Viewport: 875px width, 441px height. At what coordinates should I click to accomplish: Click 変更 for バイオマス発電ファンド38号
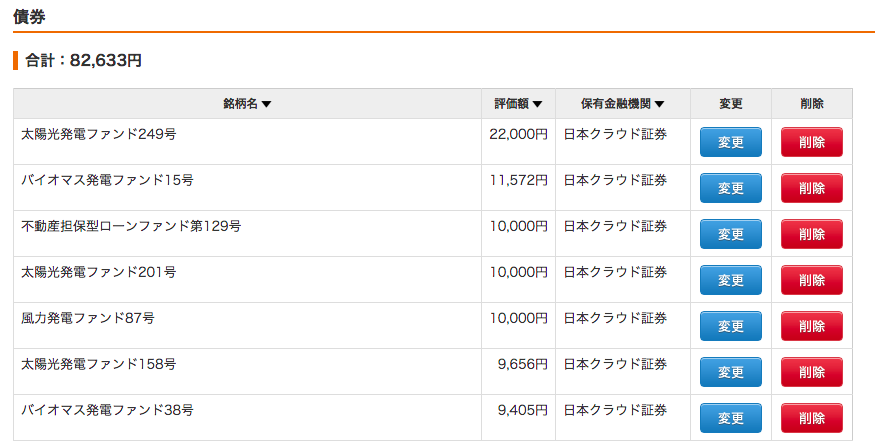coord(730,418)
